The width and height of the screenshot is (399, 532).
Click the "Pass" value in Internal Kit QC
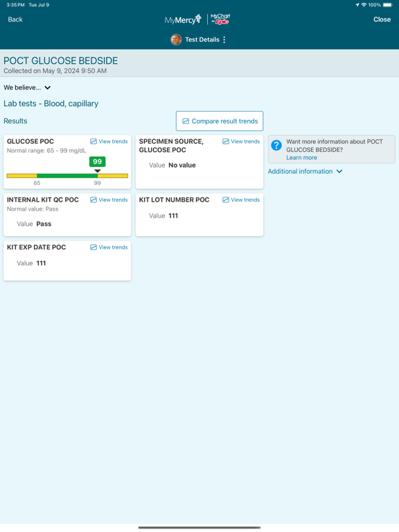tap(44, 224)
